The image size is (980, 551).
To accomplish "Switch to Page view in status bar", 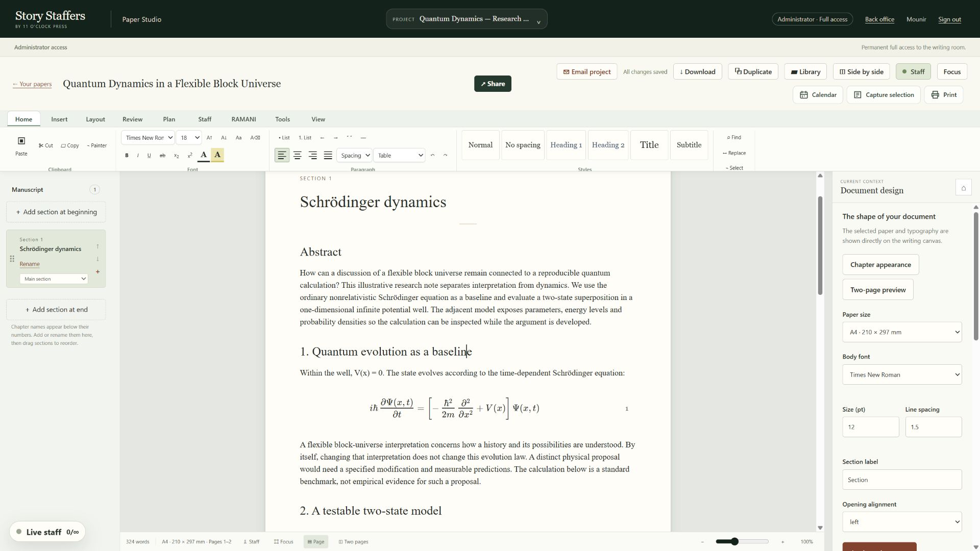I will click(x=316, y=542).
